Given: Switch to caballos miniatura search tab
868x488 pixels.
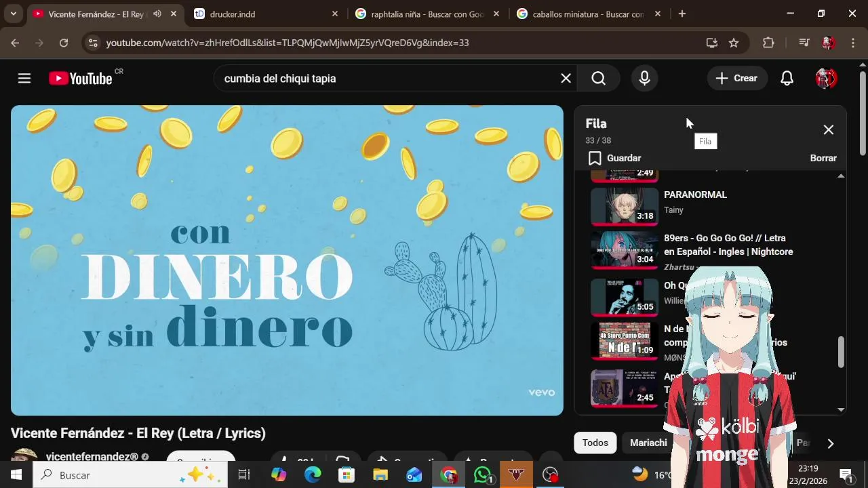Looking at the screenshot, I should [589, 14].
